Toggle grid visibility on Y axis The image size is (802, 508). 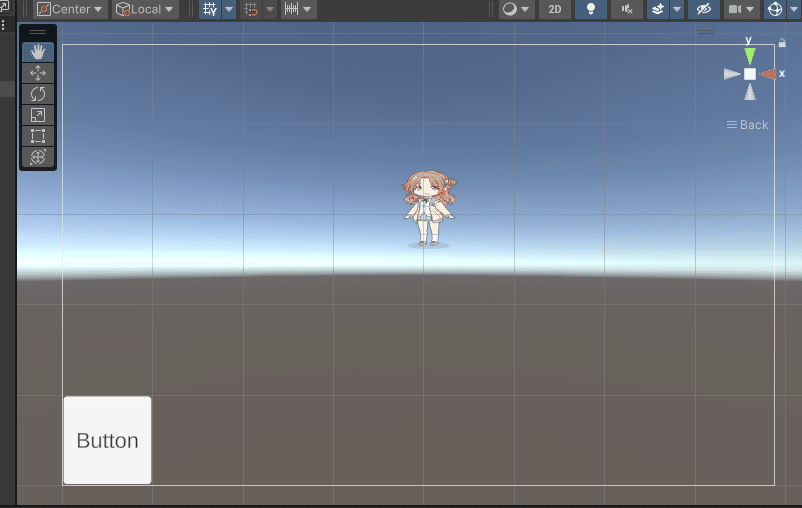[x=210, y=9]
